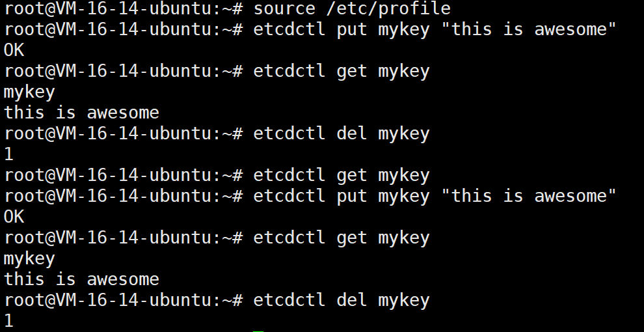Image resolution: width=644 pixels, height=332 pixels.
Task: Click the first 'this is awesome' output line
Action: pyautogui.click(x=81, y=113)
